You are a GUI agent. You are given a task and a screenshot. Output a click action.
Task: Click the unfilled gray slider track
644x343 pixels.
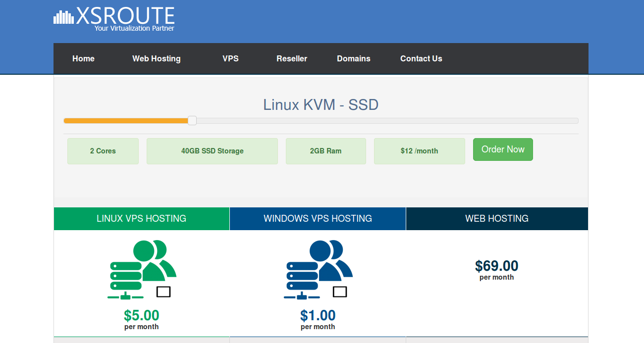[x=387, y=121]
